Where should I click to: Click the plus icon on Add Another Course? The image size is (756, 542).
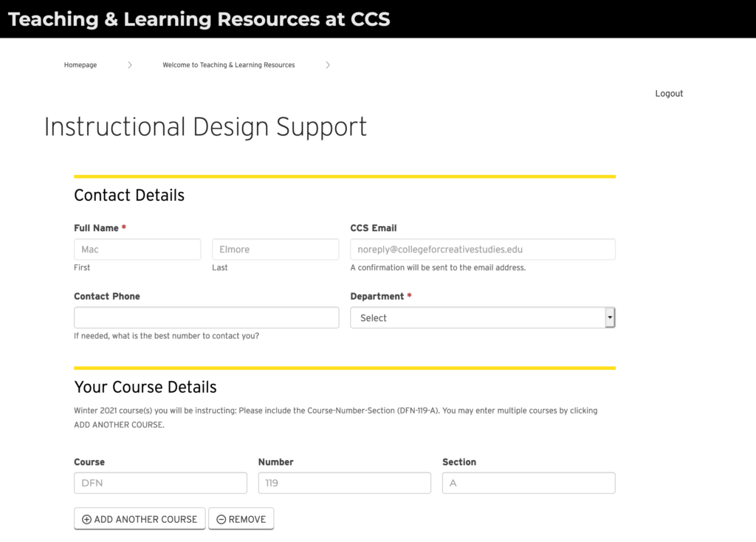click(x=86, y=519)
